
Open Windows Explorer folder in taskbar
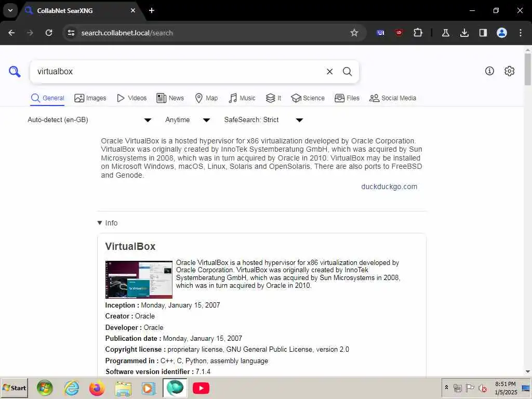tap(123, 388)
